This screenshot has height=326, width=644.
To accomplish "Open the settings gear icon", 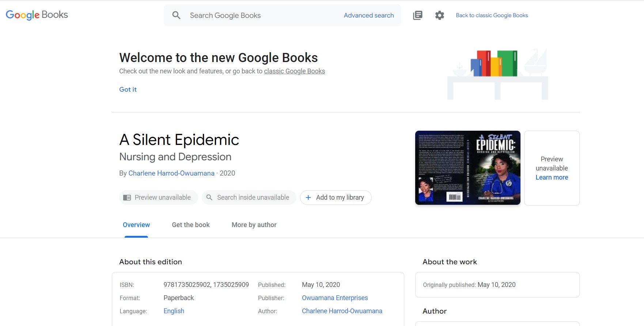I will click(x=439, y=15).
